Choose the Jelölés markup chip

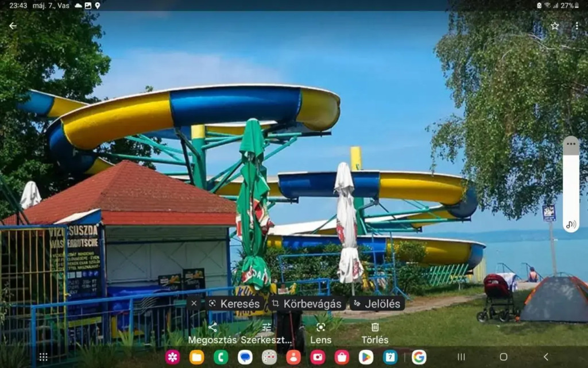pyautogui.click(x=377, y=304)
